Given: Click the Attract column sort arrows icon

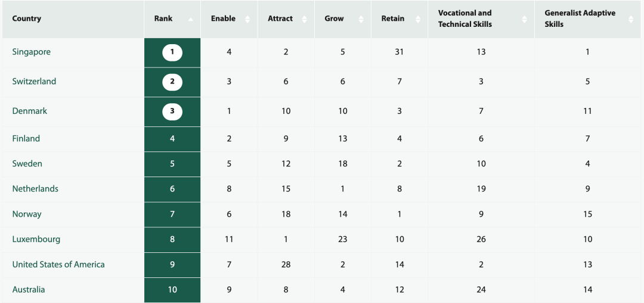Looking at the screenshot, I should (304, 19).
